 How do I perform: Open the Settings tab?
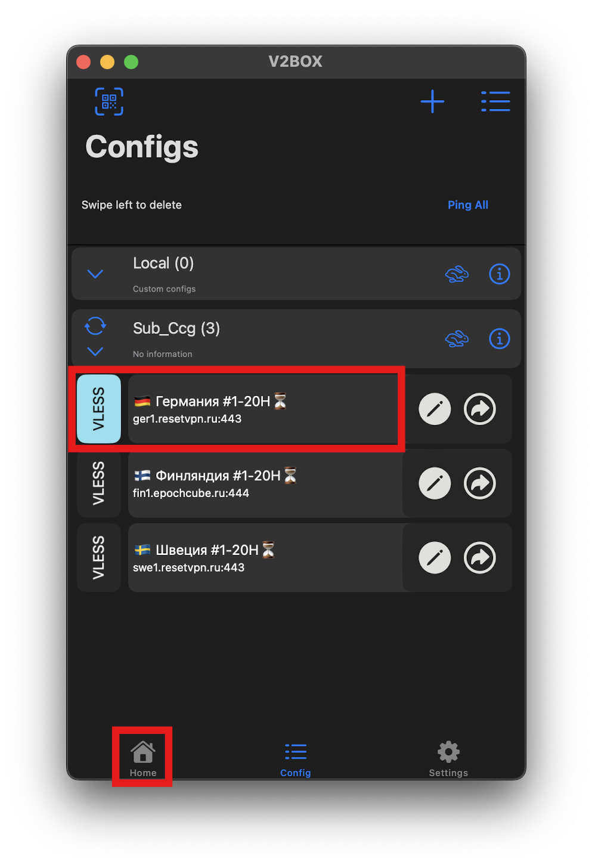[x=448, y=759]
